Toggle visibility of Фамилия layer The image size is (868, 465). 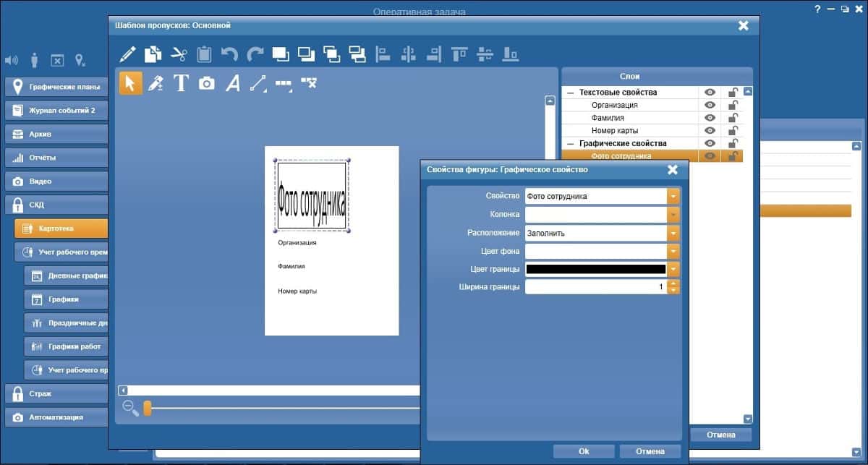(x=710, y=118)
